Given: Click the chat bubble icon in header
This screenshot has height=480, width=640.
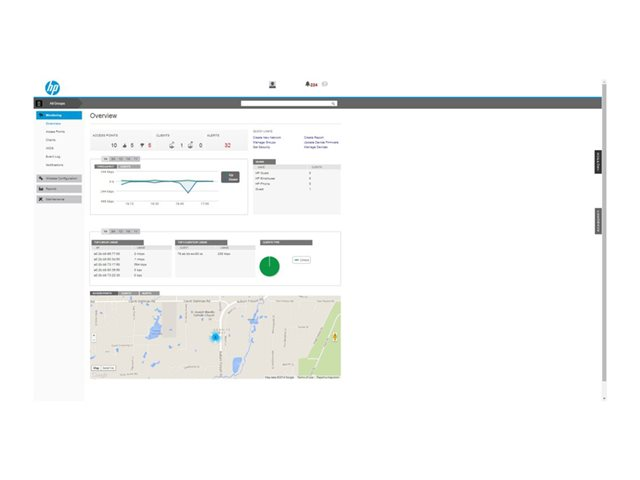Looking at the screenshot, I should coord(325,85).
